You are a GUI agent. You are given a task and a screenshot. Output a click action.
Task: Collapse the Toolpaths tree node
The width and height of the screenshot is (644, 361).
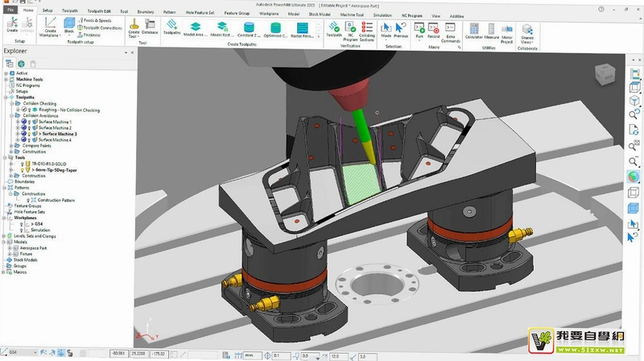[6, 98]
